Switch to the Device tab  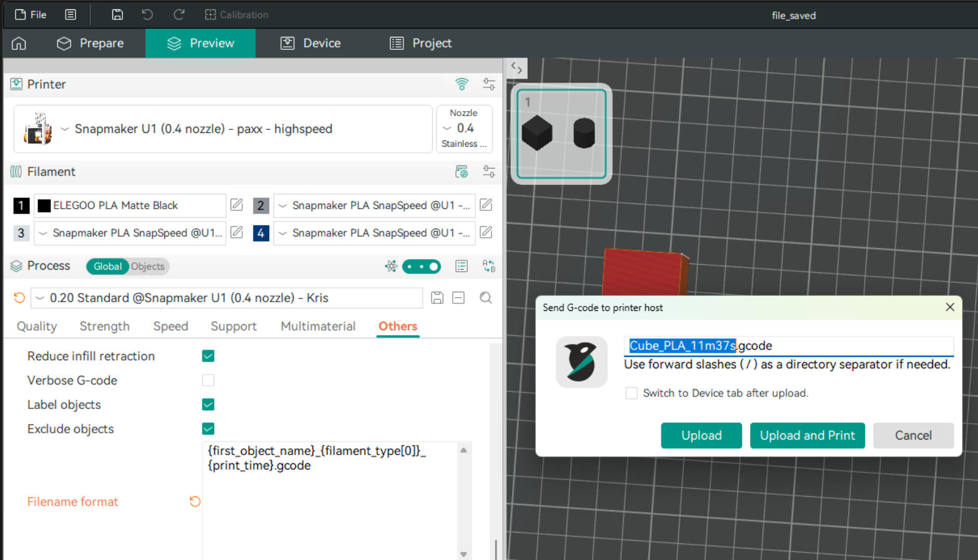[x=310, y=43]
